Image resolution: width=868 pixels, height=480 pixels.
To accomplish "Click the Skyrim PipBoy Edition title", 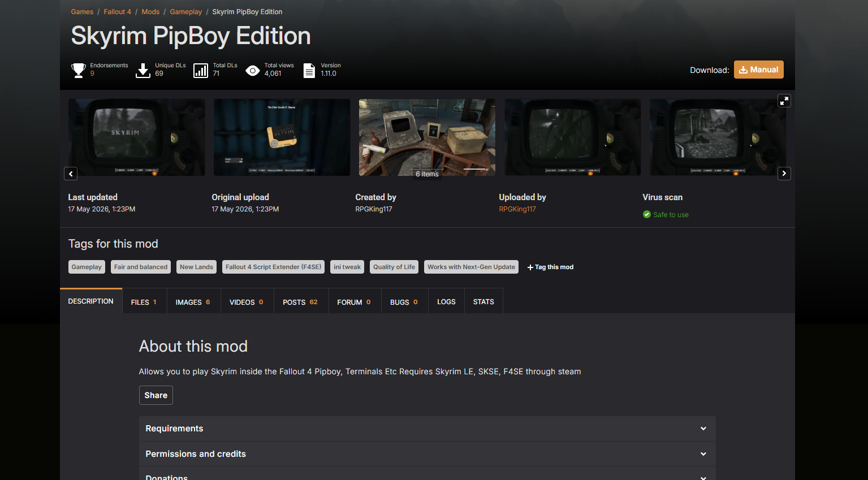I will [x=191, y=36].
